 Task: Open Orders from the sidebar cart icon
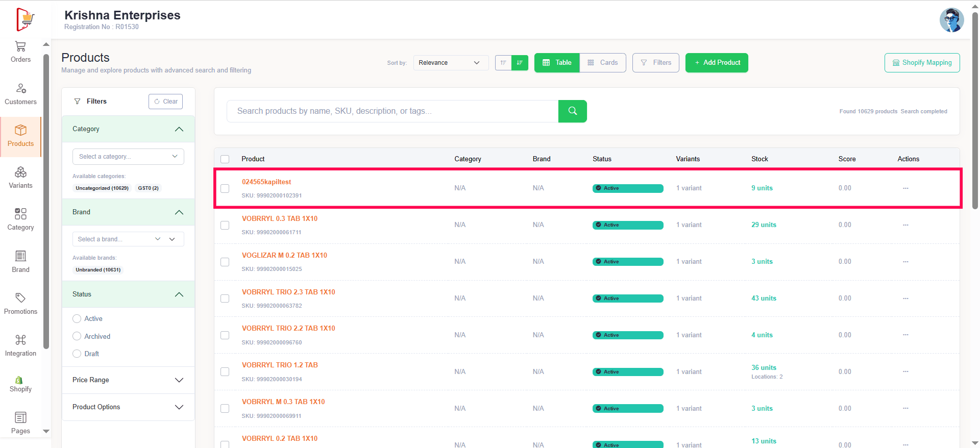click(20, 47)
